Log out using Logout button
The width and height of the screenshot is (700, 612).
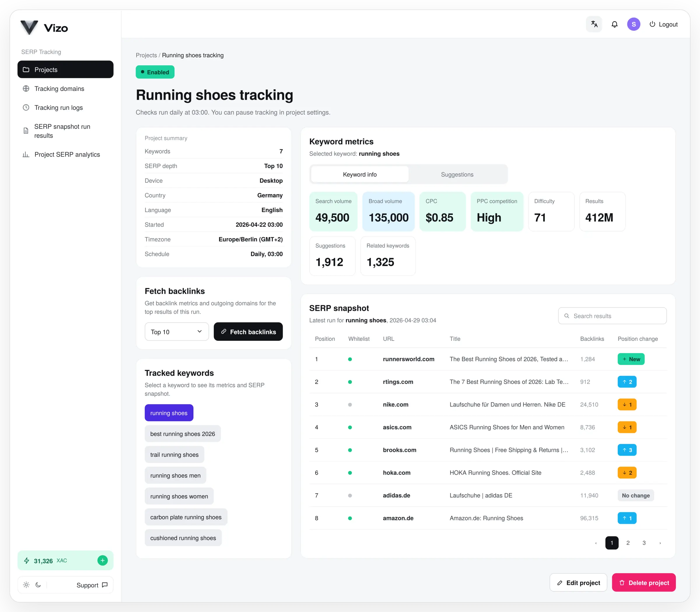pyautogui.click(x=664, y=25)
